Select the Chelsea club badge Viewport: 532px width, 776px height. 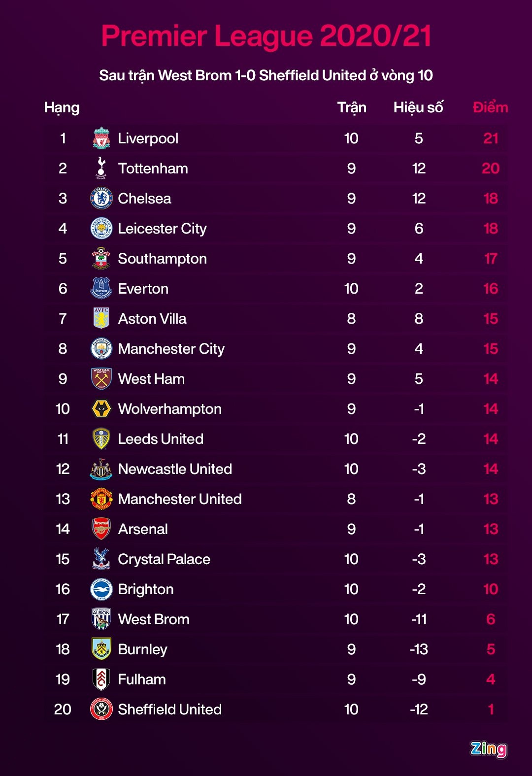101,199
